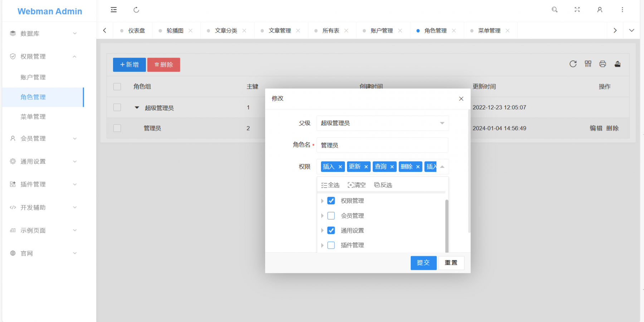
Task: Click into the 角色名 input field
Action: click(x=382, y=145)
